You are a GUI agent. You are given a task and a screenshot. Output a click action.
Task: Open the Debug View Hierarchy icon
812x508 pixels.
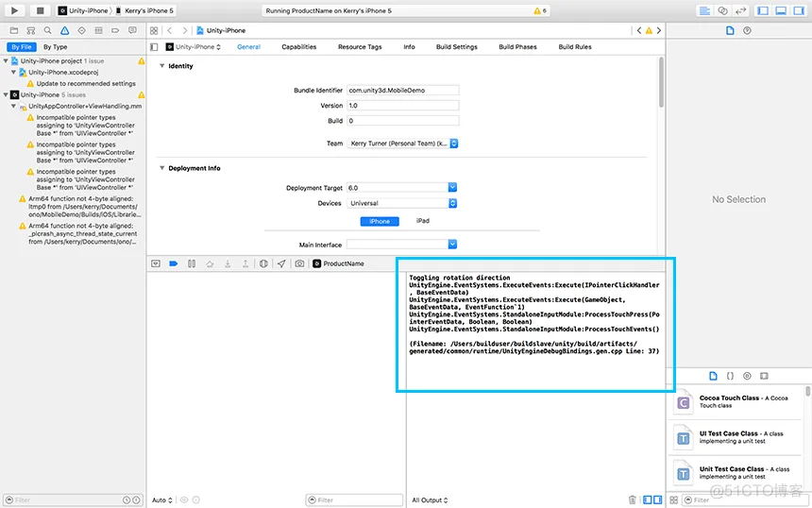[x=263, y=263]
